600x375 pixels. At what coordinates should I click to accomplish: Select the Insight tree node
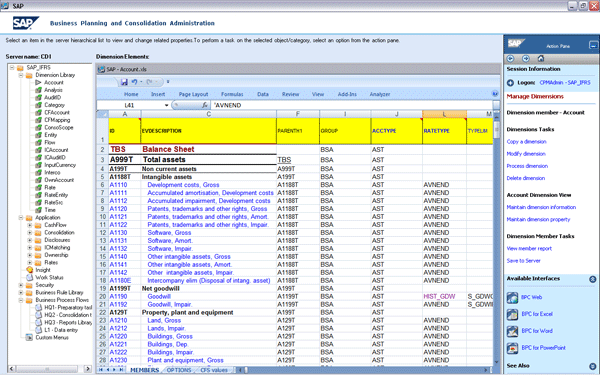coord(43,270)
